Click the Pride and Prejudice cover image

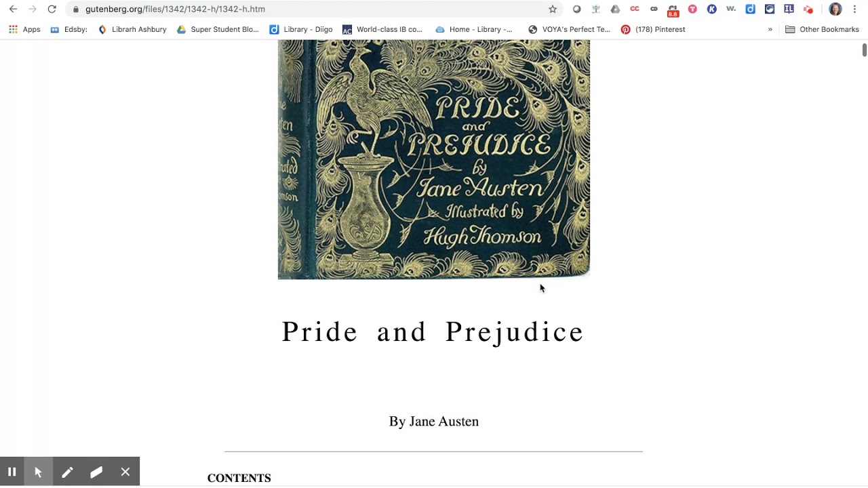pyautogui.click(x=434, y=159)
